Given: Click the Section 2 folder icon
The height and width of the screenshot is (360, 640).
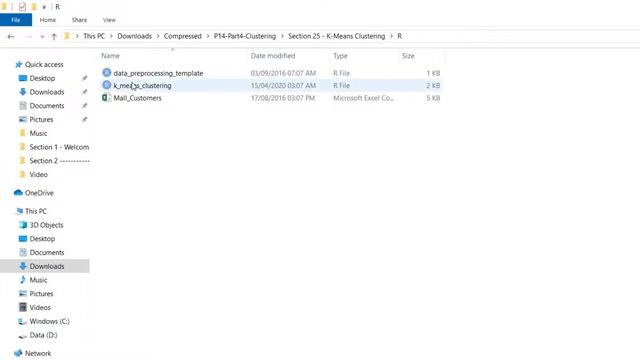Looking at the screenshot, I should (23, 160).
